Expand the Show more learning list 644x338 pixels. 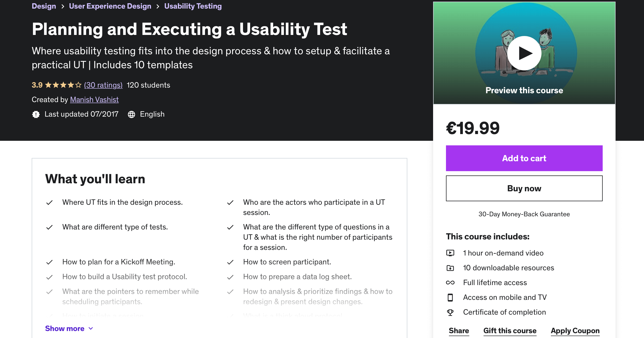(65, 329)
